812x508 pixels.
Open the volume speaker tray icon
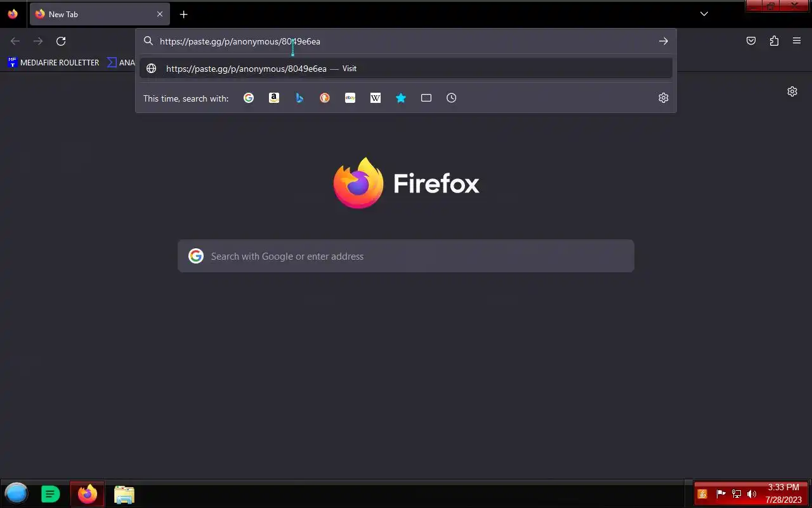pyautogui.click(x=752, y=494)
